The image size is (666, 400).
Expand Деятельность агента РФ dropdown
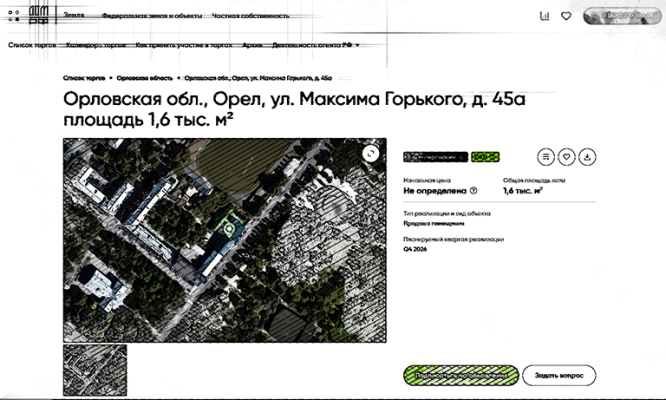point(316,45)
